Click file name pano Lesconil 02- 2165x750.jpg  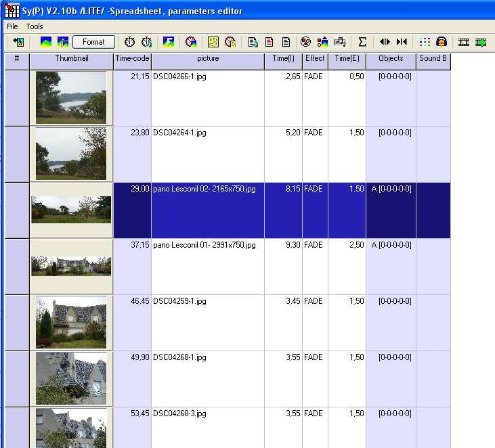pos(205,189)
